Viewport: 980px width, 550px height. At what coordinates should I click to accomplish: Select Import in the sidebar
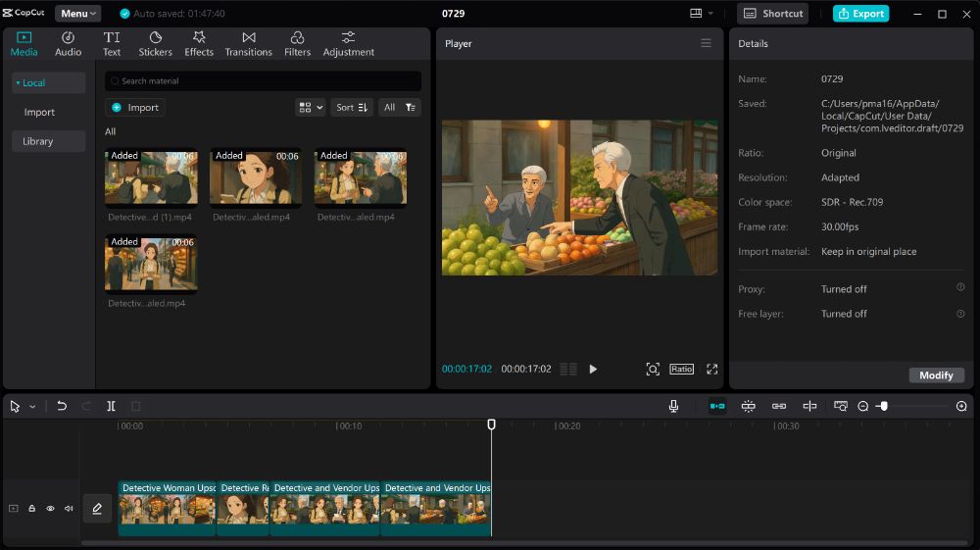click(x=39, y=112)
